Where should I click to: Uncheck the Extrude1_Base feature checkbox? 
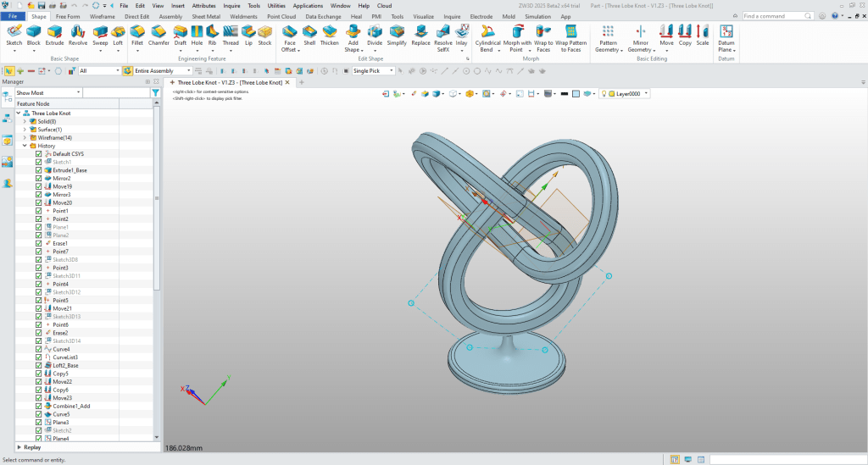point(39,170)
